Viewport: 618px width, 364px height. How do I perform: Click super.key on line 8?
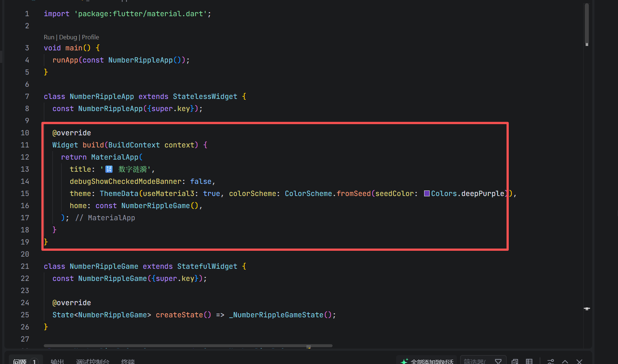click(x=171, y=108)
